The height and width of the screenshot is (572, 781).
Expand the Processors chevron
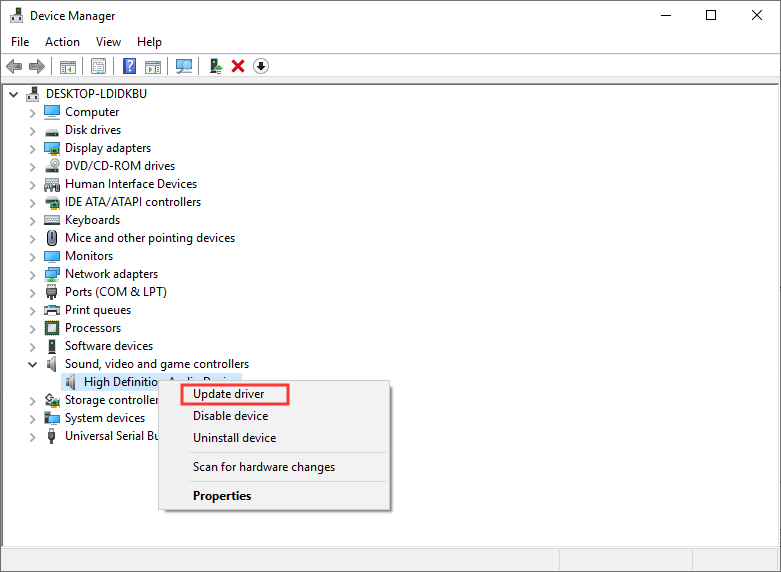coord(32,329)
